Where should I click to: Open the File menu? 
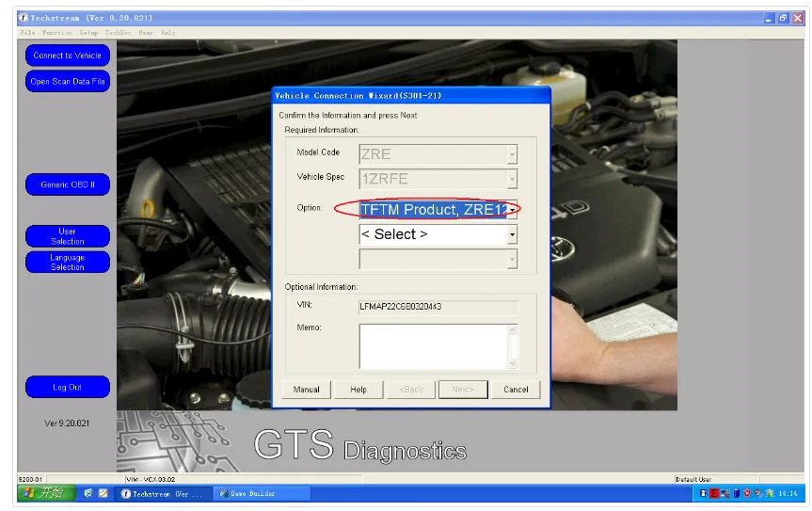coord(27,33)
